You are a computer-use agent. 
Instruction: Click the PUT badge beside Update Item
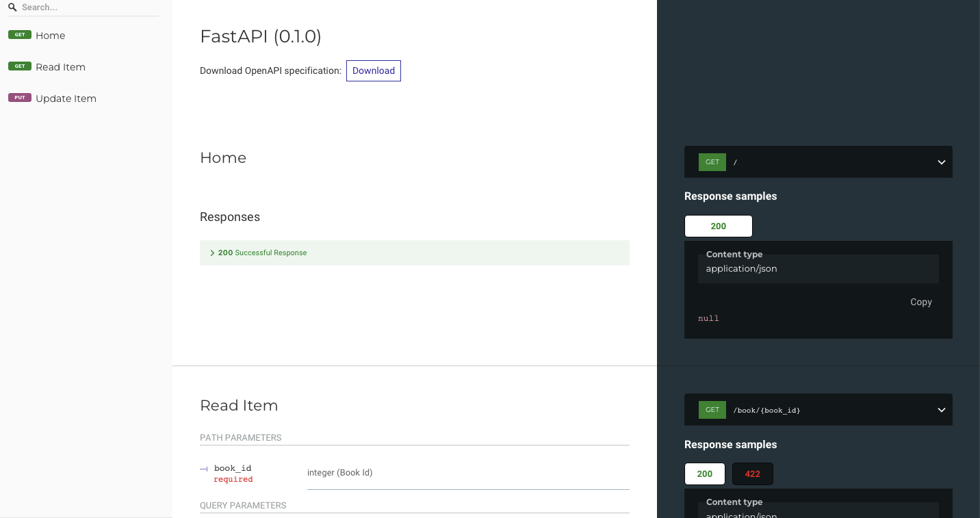point(20,98)
